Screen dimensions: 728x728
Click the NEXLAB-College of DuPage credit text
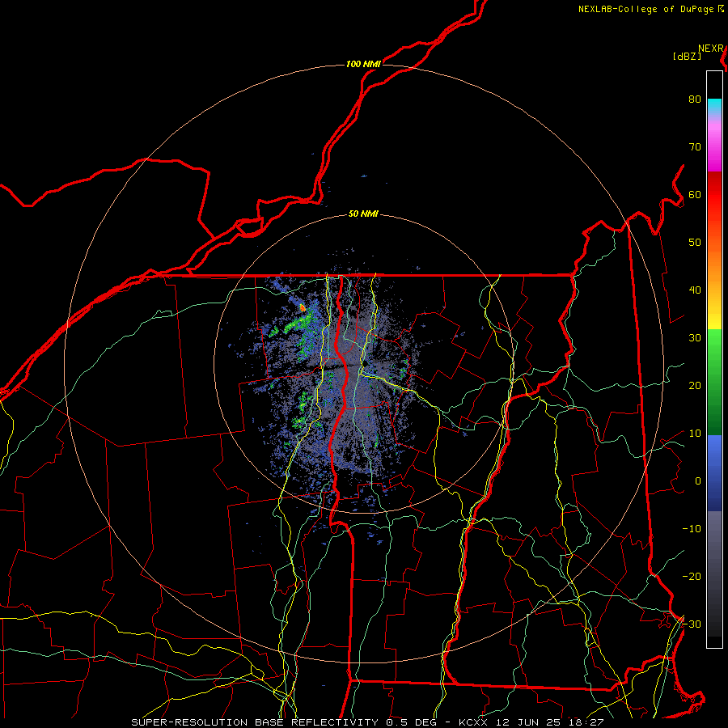point(647,9)
